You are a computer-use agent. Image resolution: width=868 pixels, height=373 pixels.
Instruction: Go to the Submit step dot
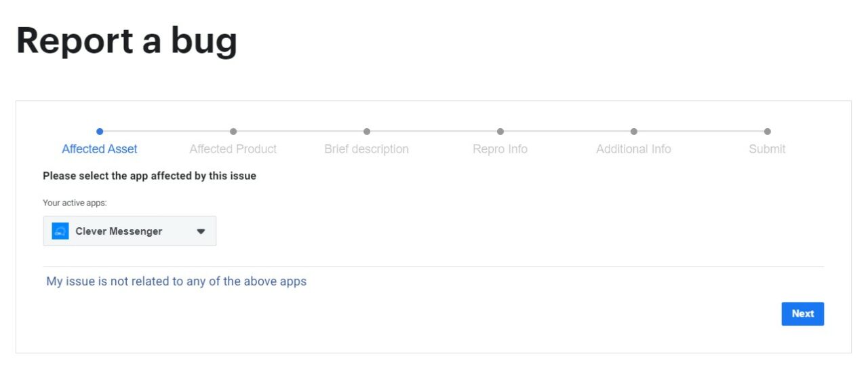pyautogui.click(x=768, y=132)
